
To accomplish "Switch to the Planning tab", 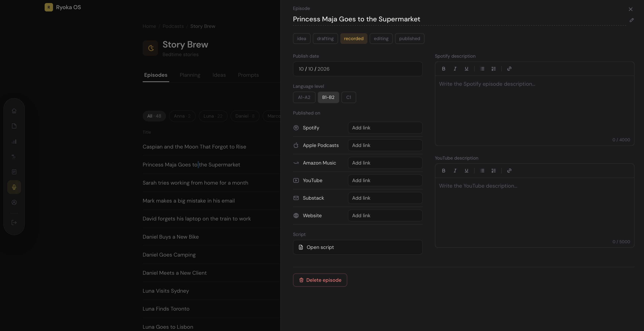I will click(190, 75).
